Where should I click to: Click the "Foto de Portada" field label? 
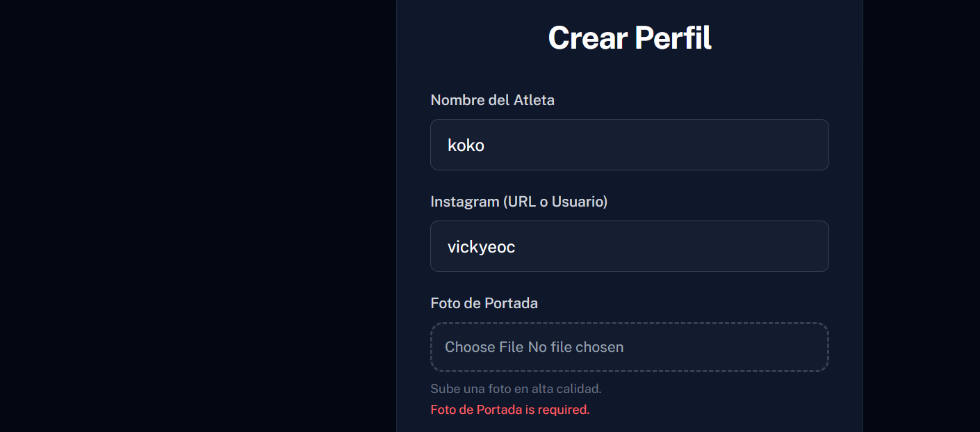(484, 303)
